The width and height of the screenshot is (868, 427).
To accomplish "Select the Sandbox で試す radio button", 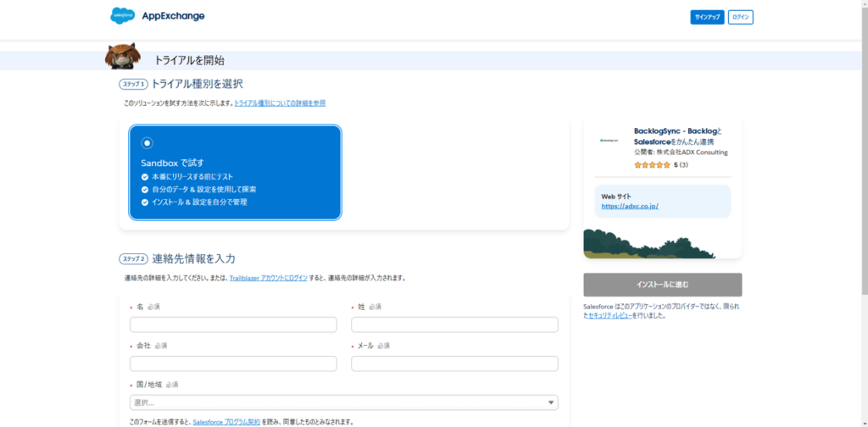I will (x=147, y=143).
